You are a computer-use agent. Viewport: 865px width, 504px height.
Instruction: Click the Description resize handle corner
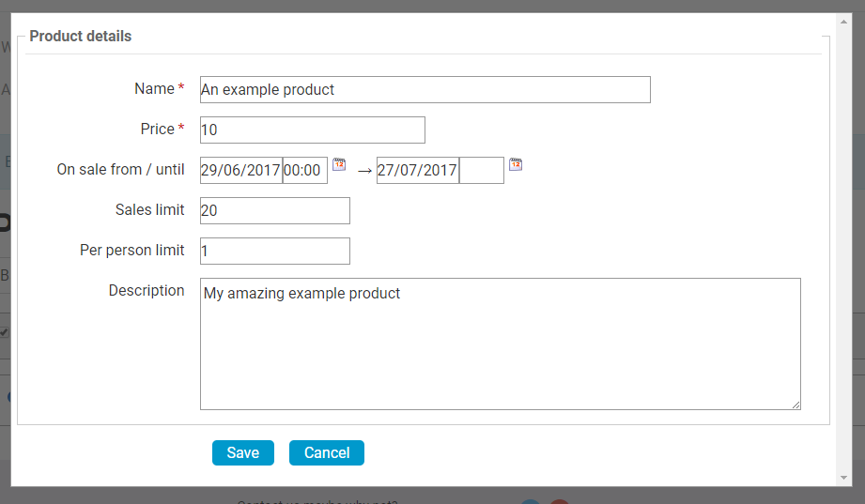click(796, 405)
